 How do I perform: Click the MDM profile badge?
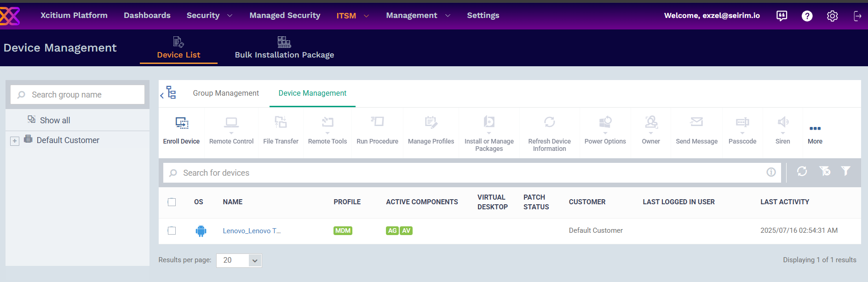coord(343,231)
